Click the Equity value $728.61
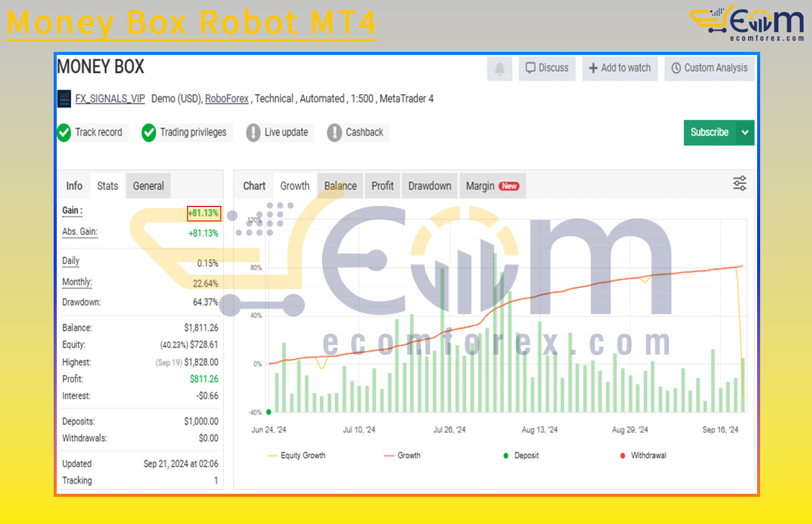Viewport: 812px width, 524px height. pos(204,345)
